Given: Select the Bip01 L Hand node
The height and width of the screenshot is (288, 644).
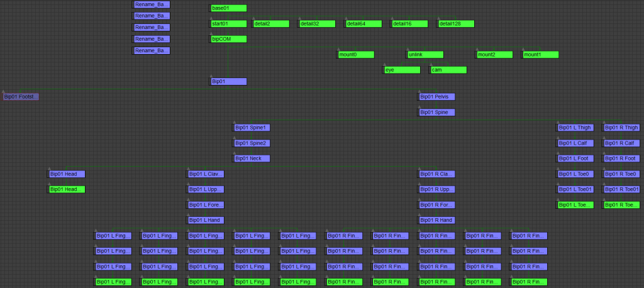Looking at the screenshot, I should 206,220.
